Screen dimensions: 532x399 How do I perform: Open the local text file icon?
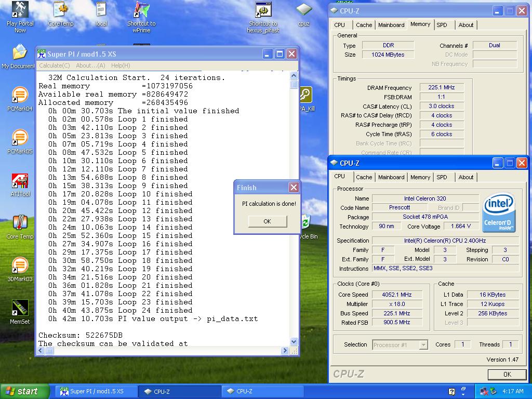pos(101,14)
